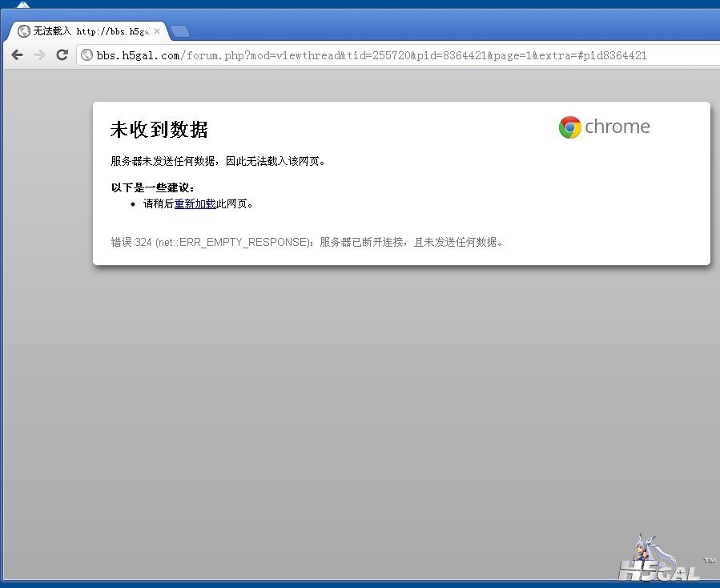Image resolution: width=720 pixels, height=588 pixels.
Task: Click the globe favicon on the 无法载入 tab
Action: click(23, 31)
